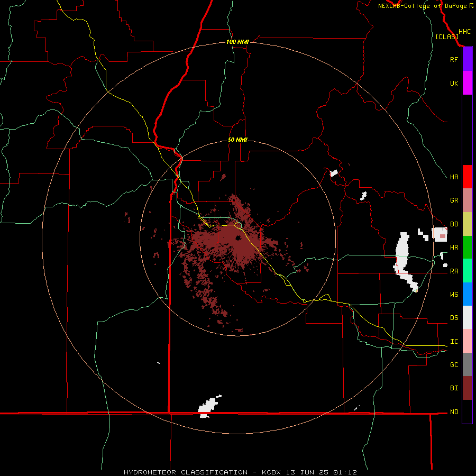
Task: Click the HA legend label
Action: [x=454, y=177]
